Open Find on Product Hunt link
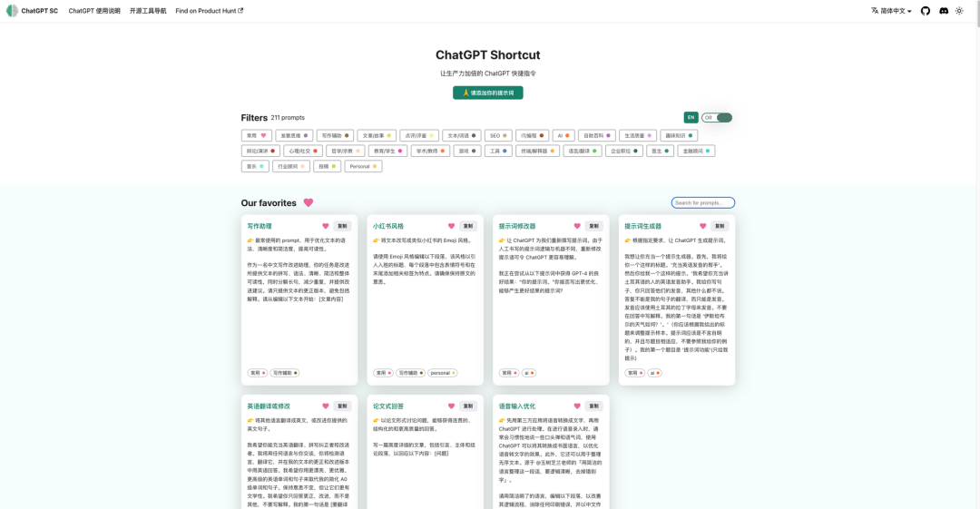Screen dimensions: 980x509 (x=210, y=11)
